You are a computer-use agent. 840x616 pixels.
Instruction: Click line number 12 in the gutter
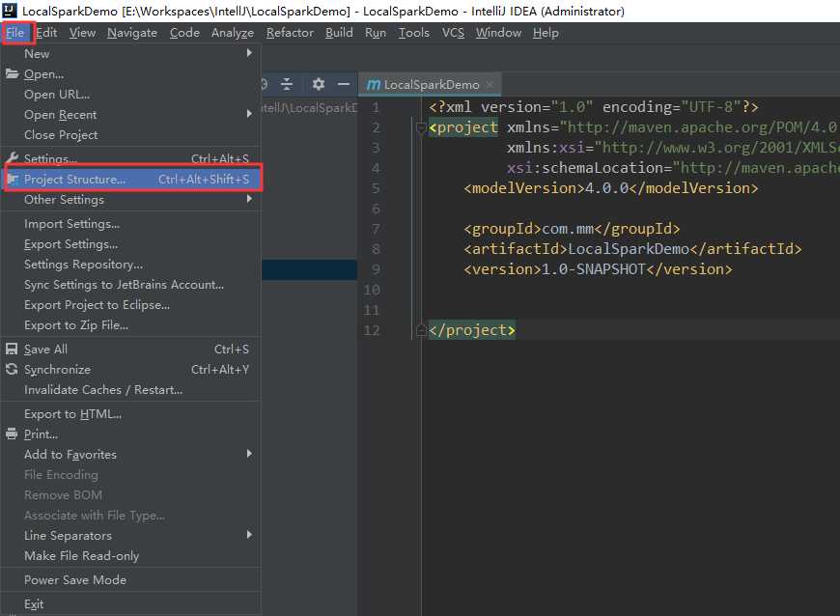pos(372,330)
